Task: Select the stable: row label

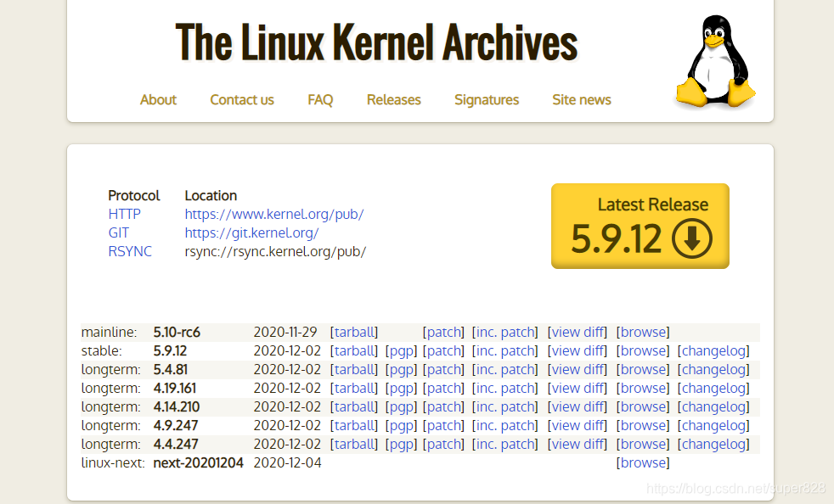Action: click(x=102, y=351)
